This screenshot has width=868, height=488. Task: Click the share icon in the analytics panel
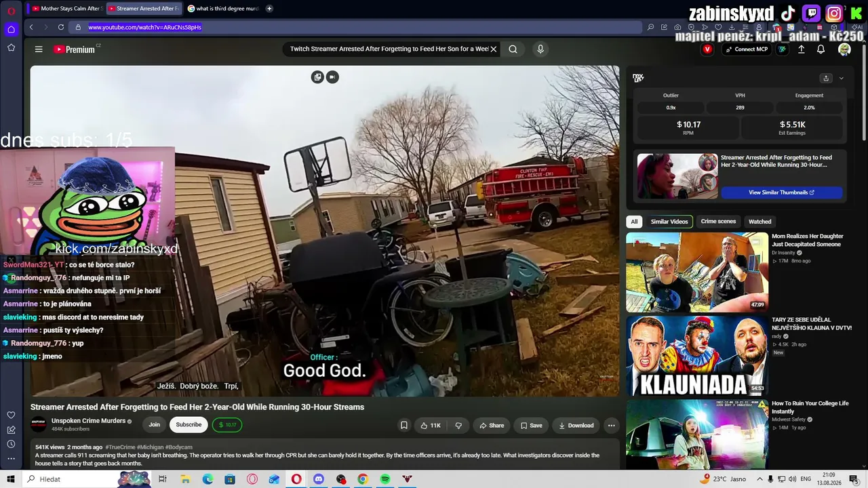coord(826,78)
